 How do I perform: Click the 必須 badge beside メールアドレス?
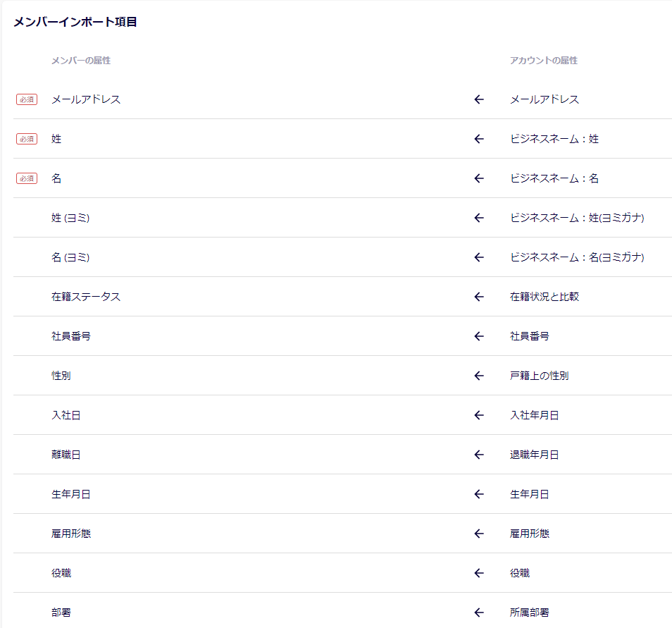pyautogui.click(x=27, y=99)
